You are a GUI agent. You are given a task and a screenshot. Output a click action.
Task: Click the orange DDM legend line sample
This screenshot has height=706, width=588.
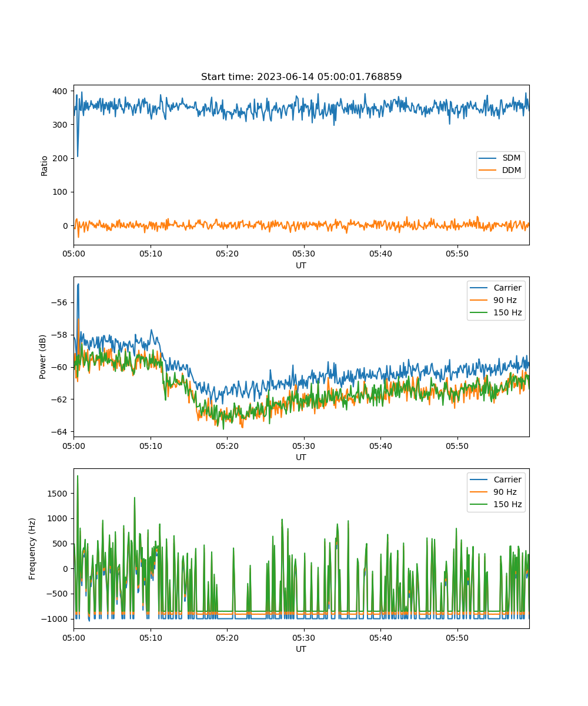click(x=488, y=171)
